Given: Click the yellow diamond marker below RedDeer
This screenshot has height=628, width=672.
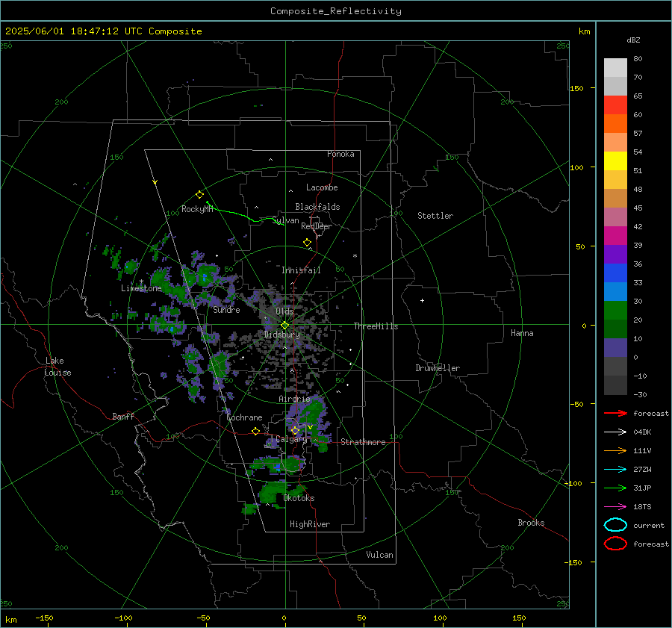Looking at the screenshot, I should pos(308,243).
